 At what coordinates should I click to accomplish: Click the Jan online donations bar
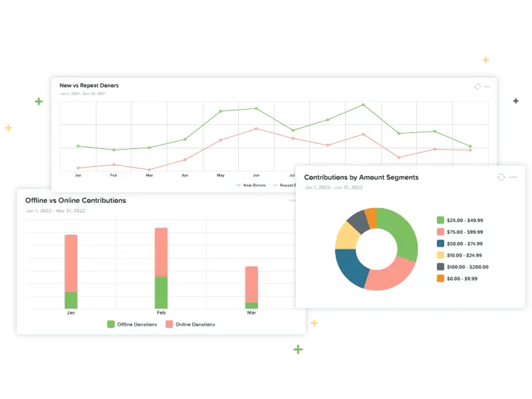tap(71, 263)
